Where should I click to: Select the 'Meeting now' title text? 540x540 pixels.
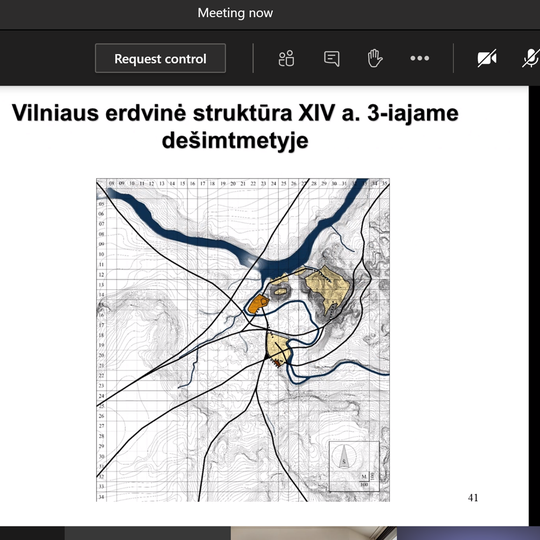235,13
